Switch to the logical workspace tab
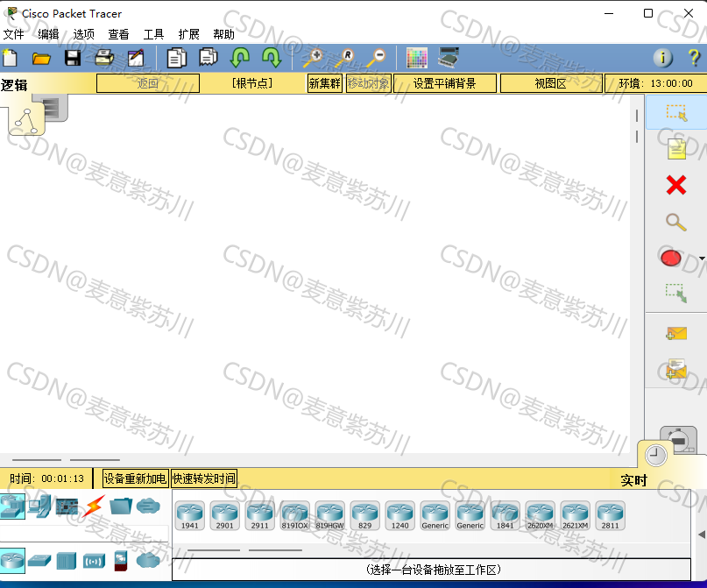Screen dimensions: 707x588 [26, 121]
